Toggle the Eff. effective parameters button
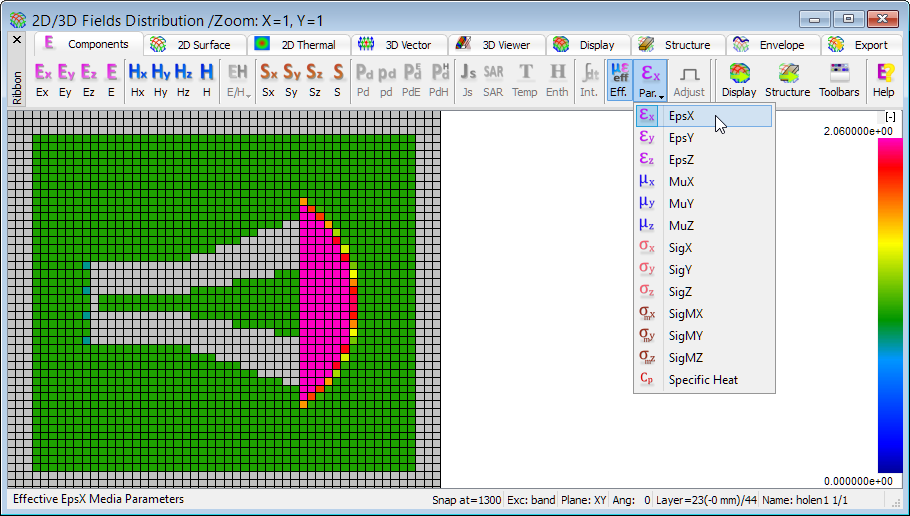The height and width of the screenshot is (516, 910). [619, 79]
